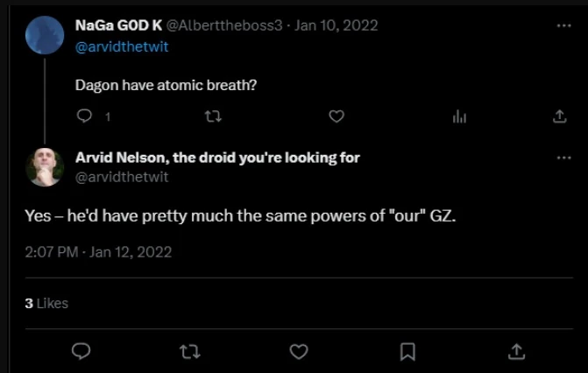Share NaGa GOD K's tweet
The height and width of the screenshot is (373, 588).
pos(560,116)
